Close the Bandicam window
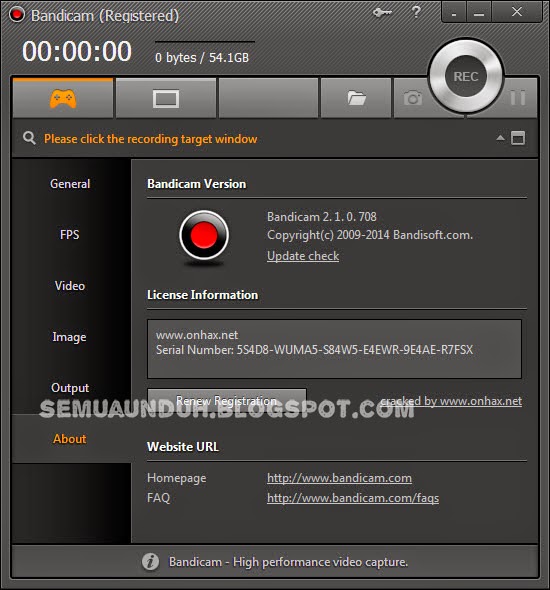The width and height of the screenshot is (550, 590). 517,12
